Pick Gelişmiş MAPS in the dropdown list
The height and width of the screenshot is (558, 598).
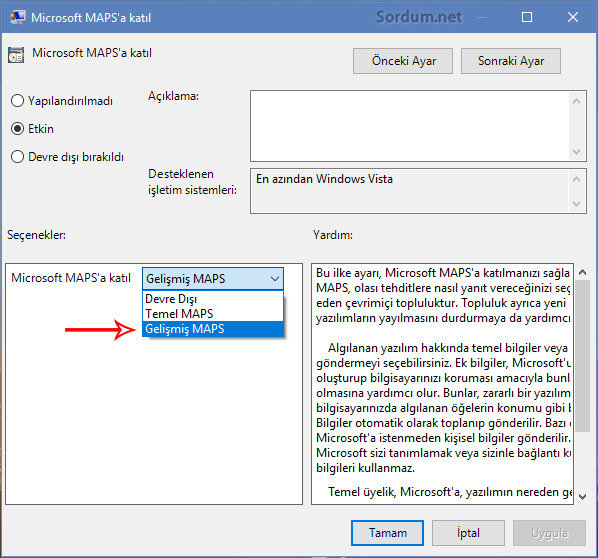(213, 329)
